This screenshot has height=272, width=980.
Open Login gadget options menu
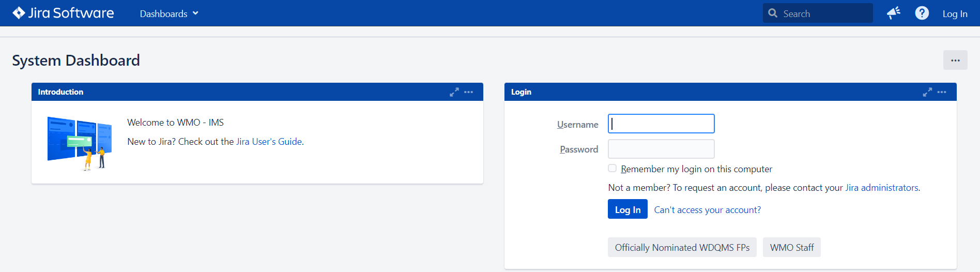pos(942,92)
